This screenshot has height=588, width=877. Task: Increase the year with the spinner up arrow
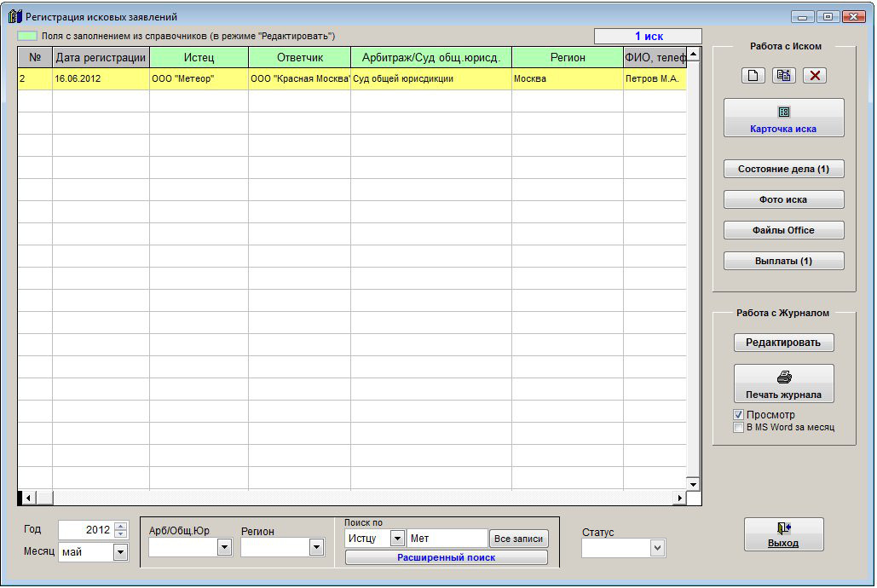click(120, 526)
